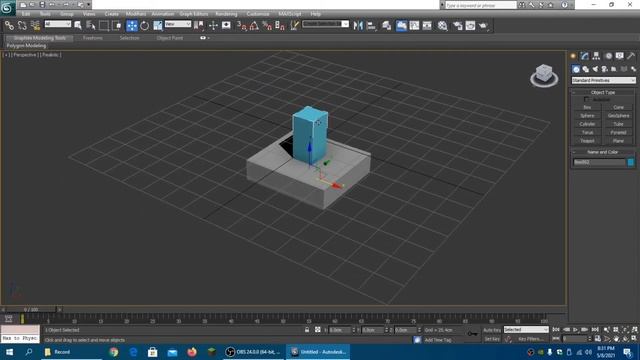Viewport: 640px width, 360px height.
Task: Toggle the Percent Snap icon
Action: [x=267, y=26]
